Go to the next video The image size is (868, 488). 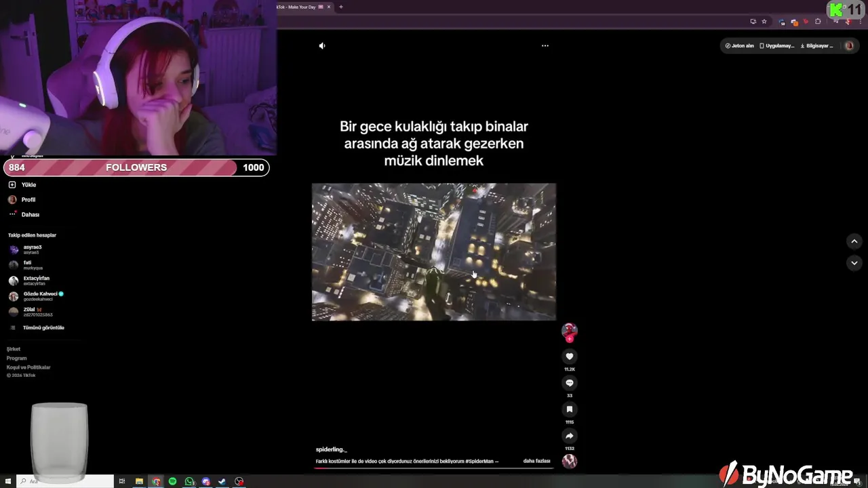854,263
